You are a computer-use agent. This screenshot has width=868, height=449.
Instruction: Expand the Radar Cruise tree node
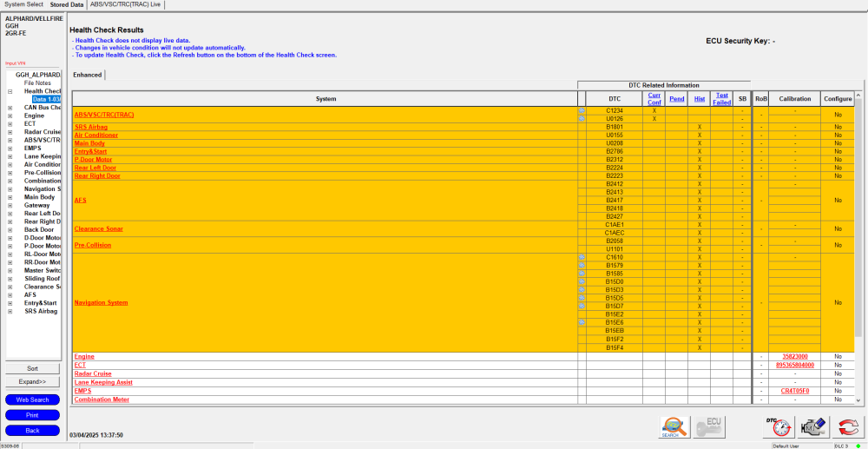pos(10,132)
